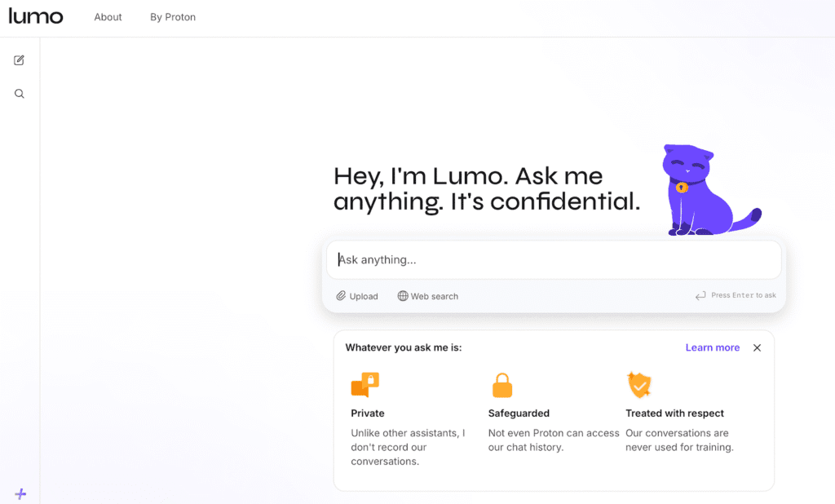Click the Upload paperclip icon

point(339,295)
